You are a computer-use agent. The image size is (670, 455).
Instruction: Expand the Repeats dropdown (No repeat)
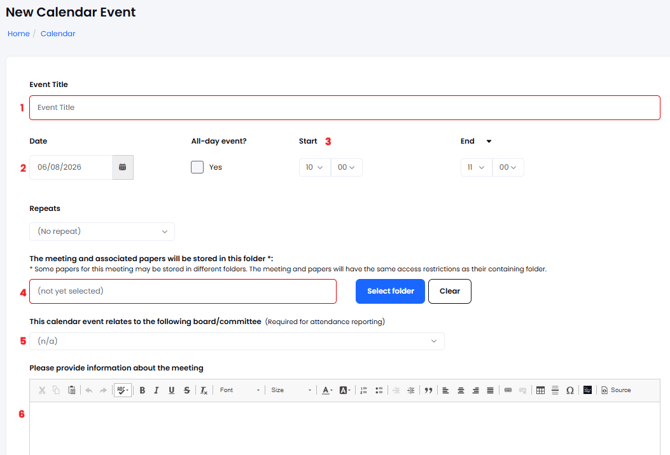point(102,232)
